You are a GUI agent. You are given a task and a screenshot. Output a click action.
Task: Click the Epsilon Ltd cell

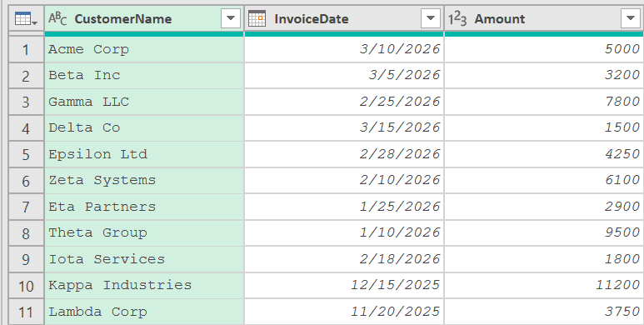[144, 154]
